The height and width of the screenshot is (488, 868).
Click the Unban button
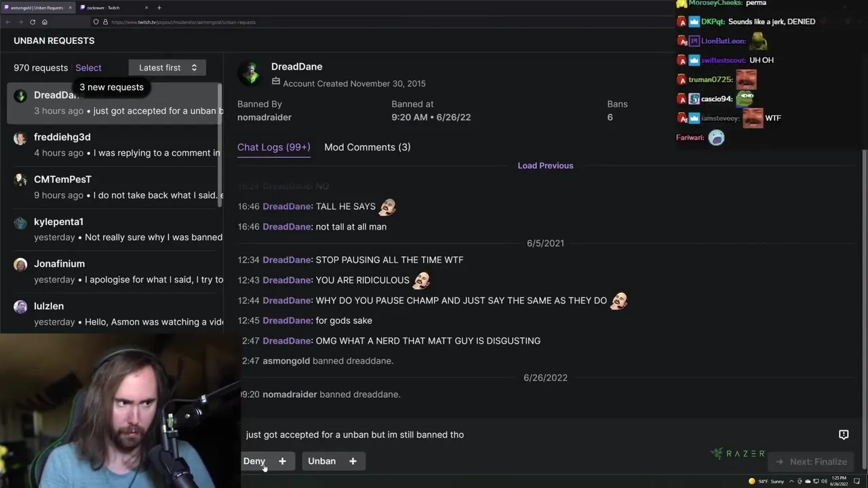click(x=321, y=462)
